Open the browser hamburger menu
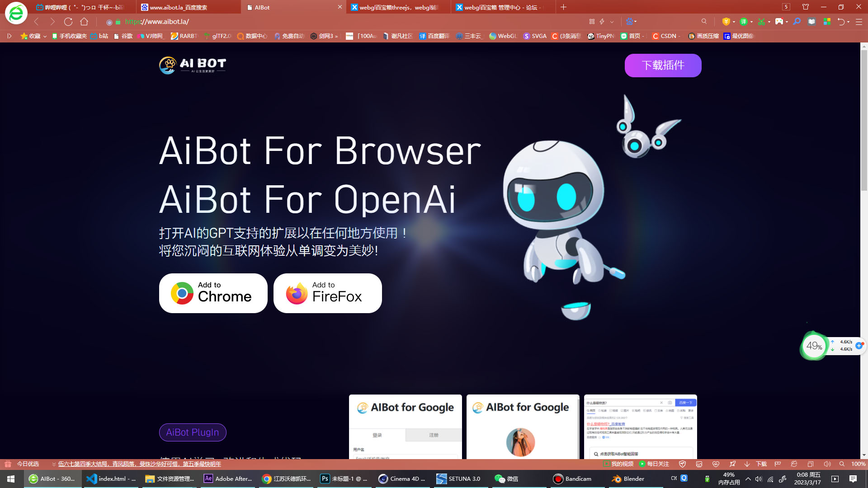The height and width of the screenshot is (488, 868). tap(859, 22)
